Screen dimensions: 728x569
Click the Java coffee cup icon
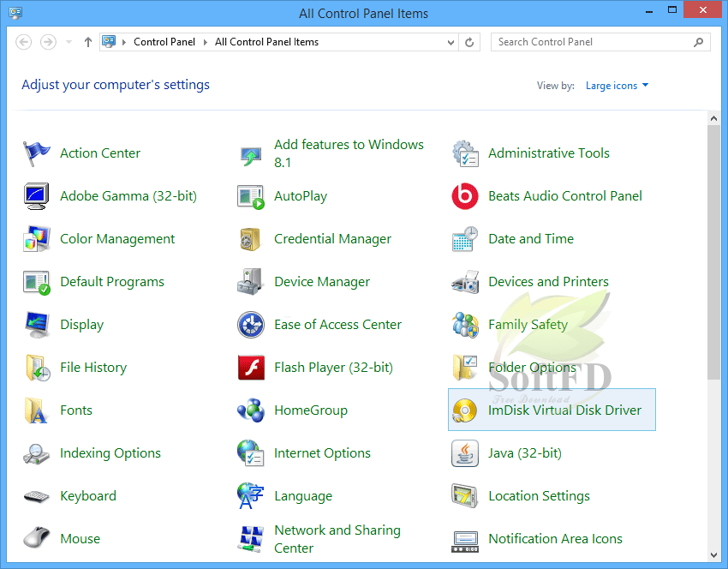click(465, 453)
